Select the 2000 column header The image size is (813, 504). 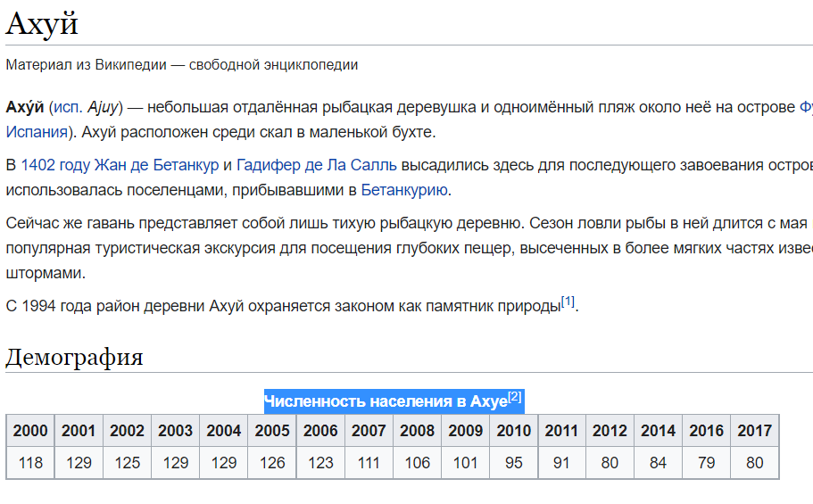[30, 431]
